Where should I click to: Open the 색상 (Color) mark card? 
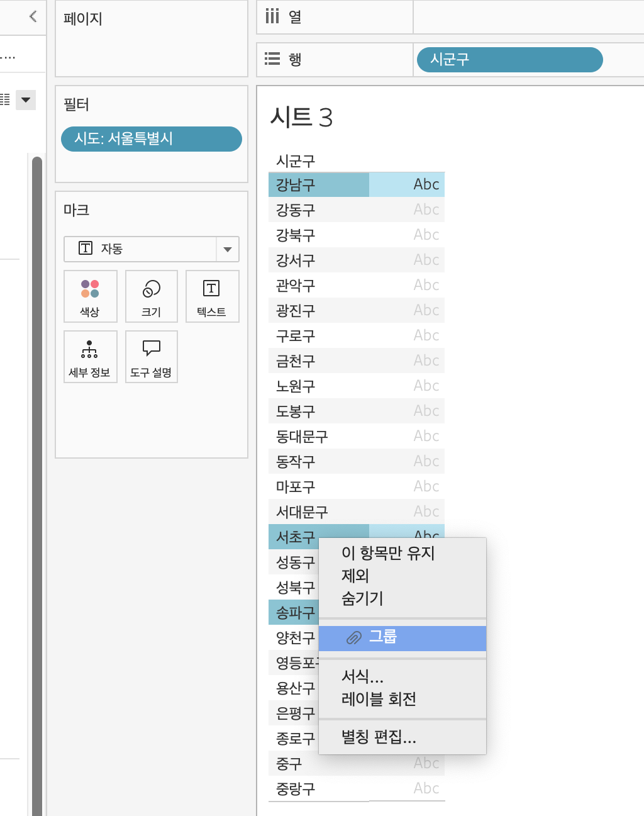91,296
